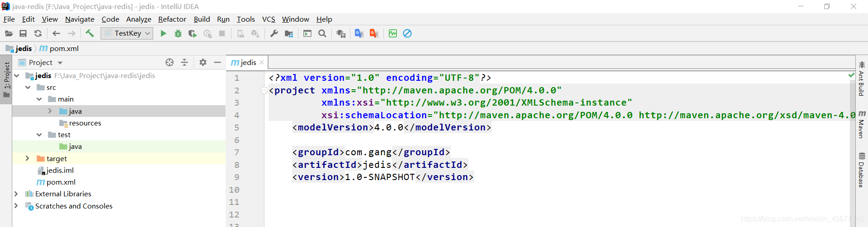Click the Stop square icon
This screenshot has height=227, width=868.
click(222, 33)
